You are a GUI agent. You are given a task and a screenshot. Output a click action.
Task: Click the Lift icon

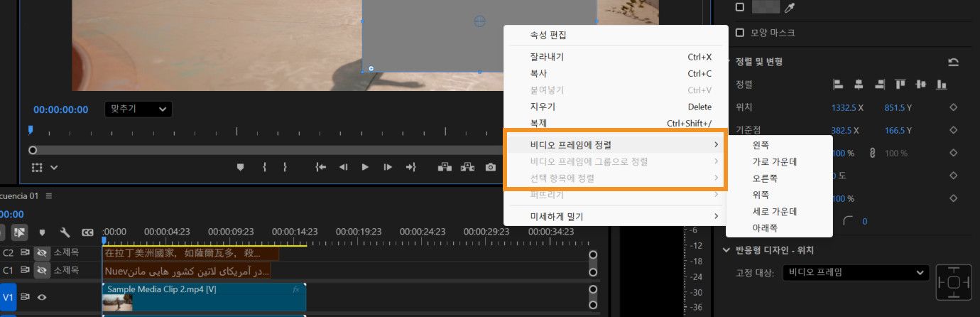pos(445,167)
